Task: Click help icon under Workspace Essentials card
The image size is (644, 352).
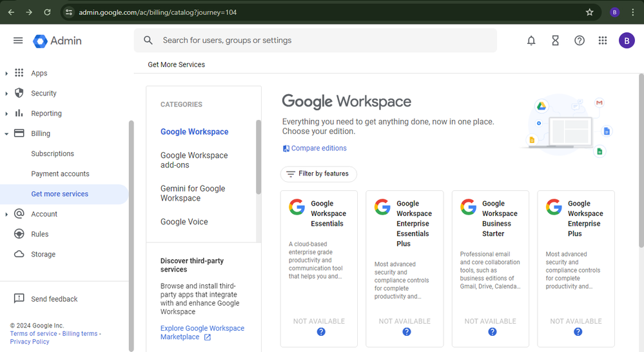Action: click(x=321, y=331)
